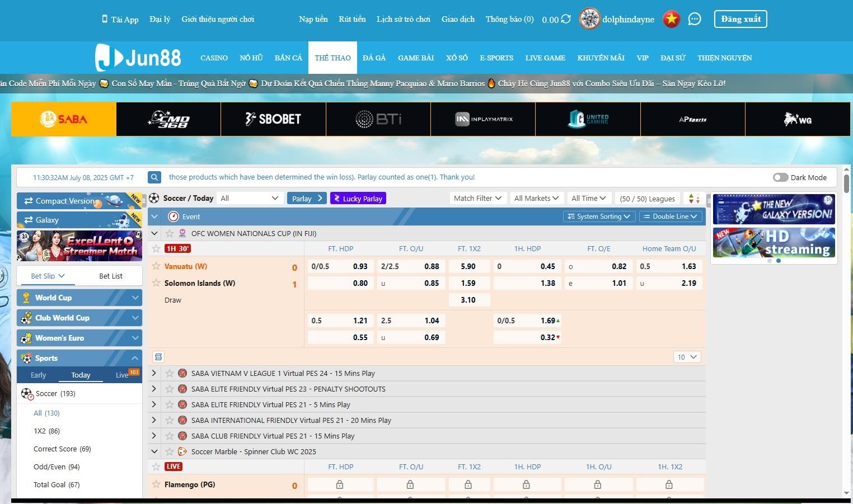Screen dimensions: 853x504
Task: Click Draw odds 3.10
Action: point(468,300)
